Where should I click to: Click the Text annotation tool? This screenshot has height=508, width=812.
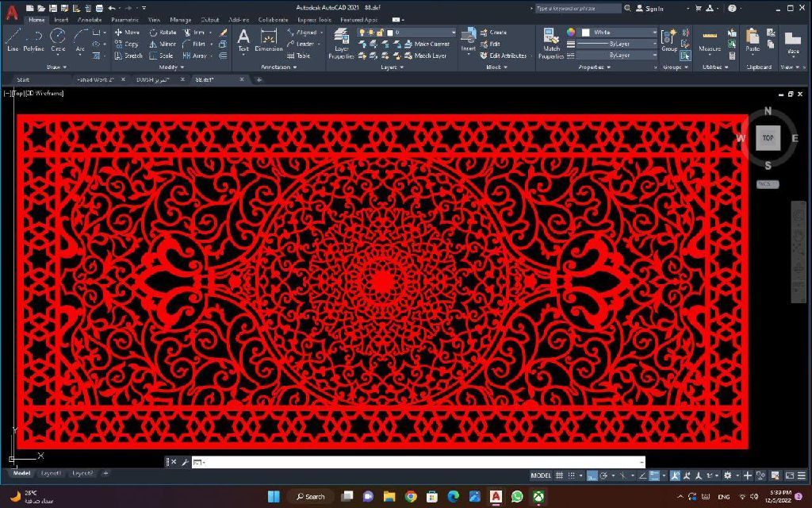point(243,40)
